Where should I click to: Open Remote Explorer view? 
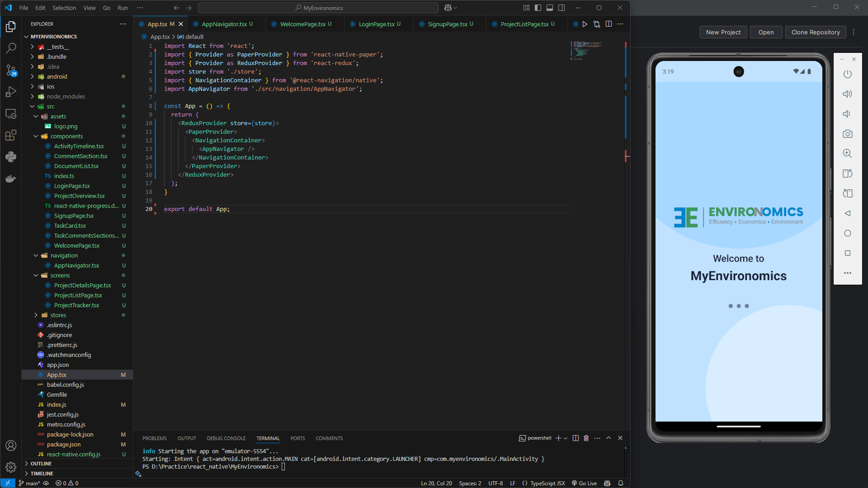pyautogui.click(x=11, y=113)
